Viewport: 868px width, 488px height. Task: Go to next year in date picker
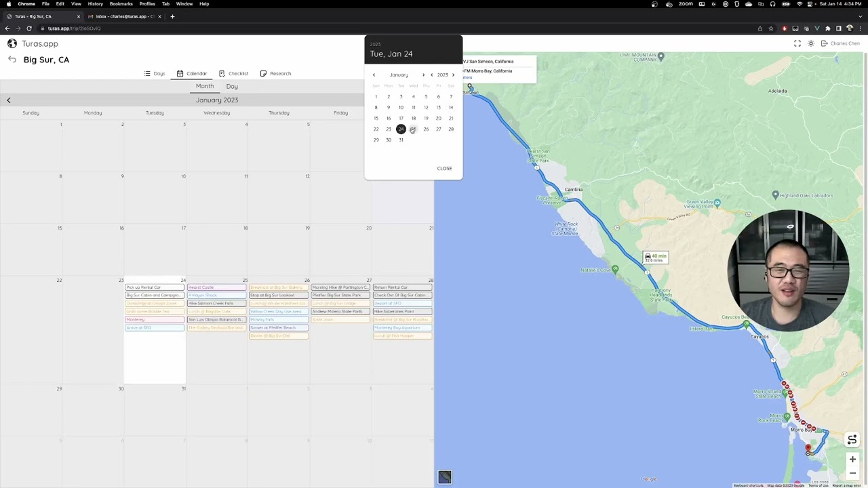click(453, 75)
